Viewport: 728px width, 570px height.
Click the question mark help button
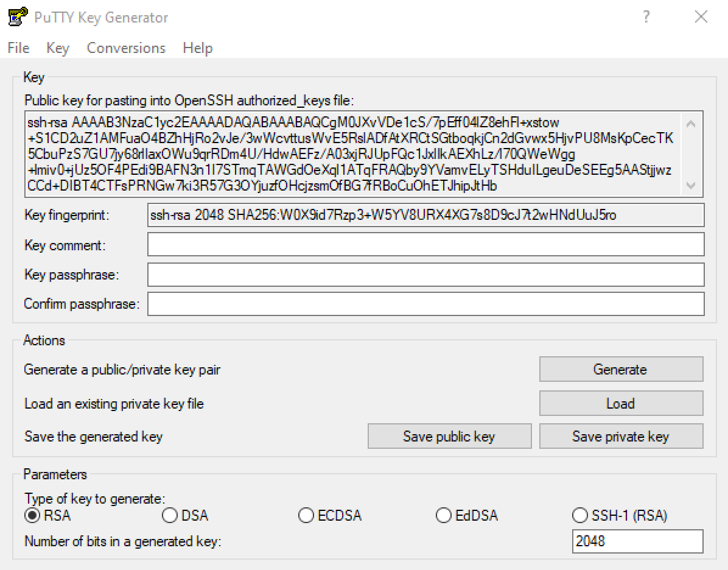click(646, 17)
